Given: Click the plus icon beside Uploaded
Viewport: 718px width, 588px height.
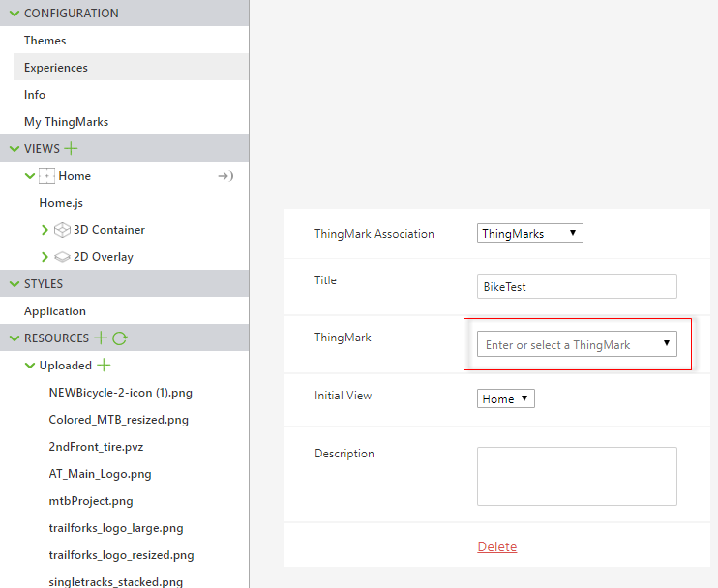Looking at the screenshot, I should (105, 366).
